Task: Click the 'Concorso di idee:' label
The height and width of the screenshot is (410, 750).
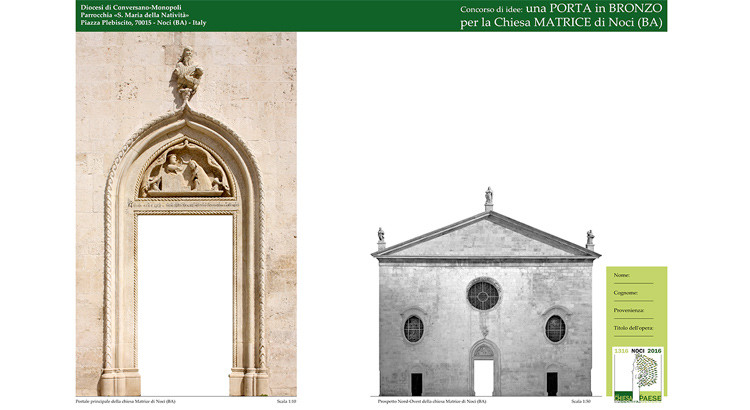Action: coord(491,9)
